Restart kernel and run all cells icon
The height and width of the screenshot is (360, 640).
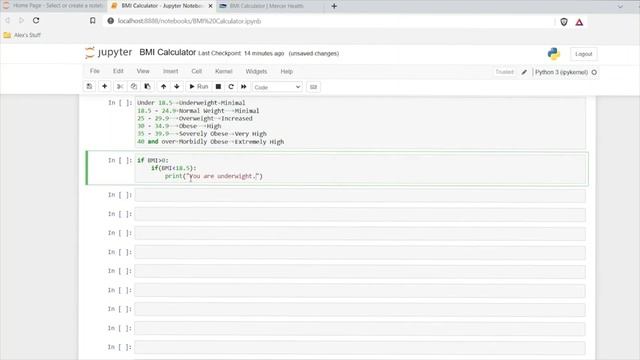tap(244, 87)
